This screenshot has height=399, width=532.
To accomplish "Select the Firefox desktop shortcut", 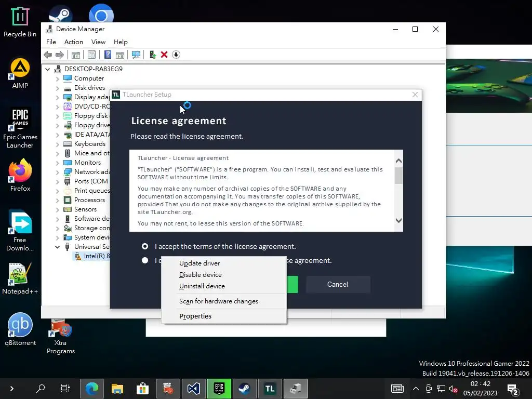I will pos(20,176).
